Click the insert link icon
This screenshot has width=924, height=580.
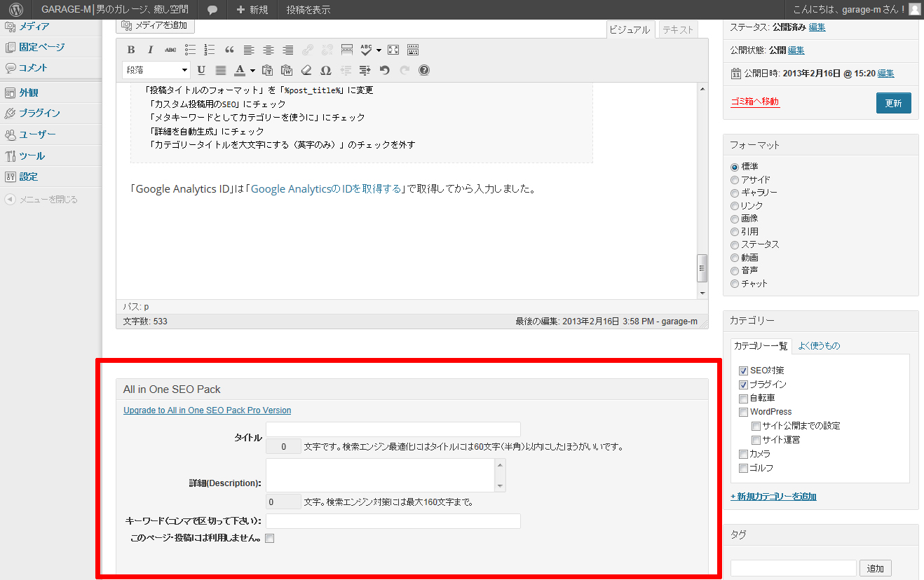(308, 50)
